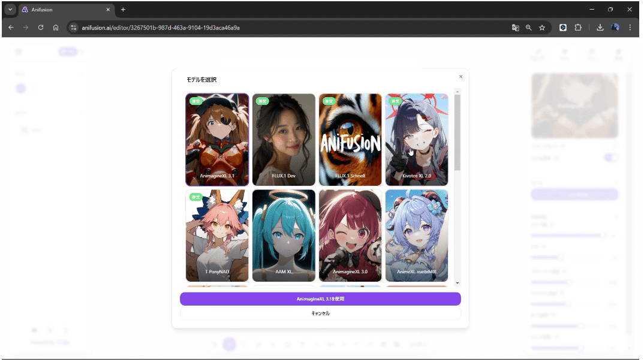Confirm with the purple AnimagineXL 3.1 use button
Viewport: 644px width, 362px height.
320,299
